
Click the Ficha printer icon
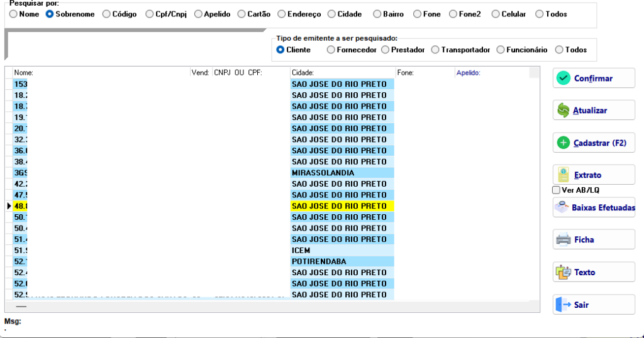tap(563, 239)
